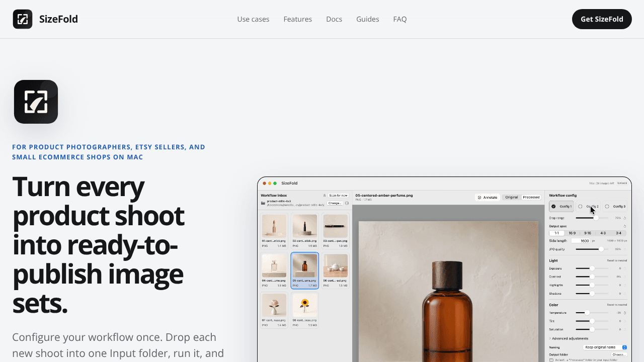This screenshot has width=644, height=362.
Task: Open the Naming dropdown
Action: click(x=605, y=347)
